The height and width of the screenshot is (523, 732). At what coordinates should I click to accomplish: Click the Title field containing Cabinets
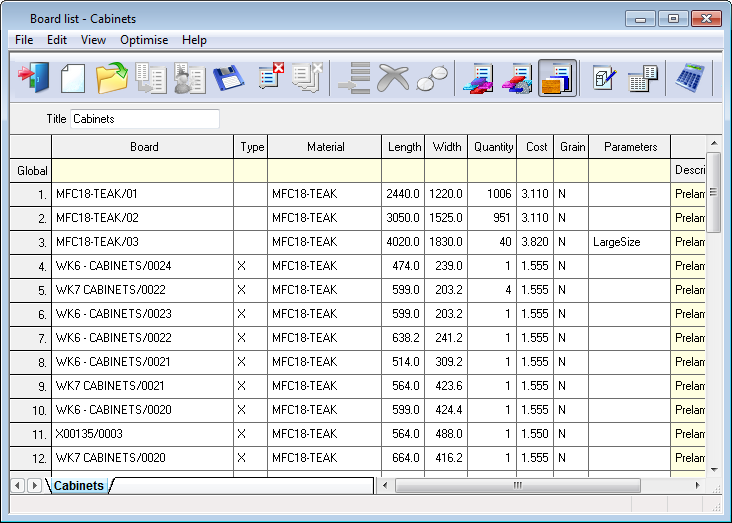click(x=145, y=119)
